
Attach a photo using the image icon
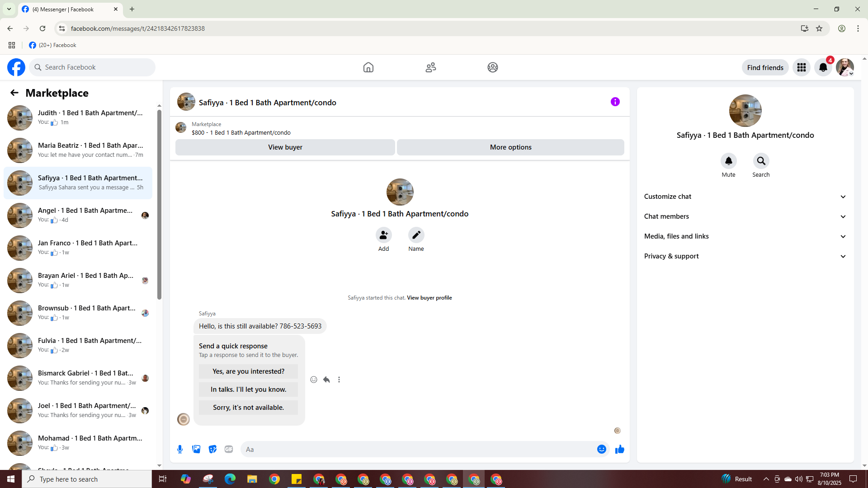coord(196,449)
